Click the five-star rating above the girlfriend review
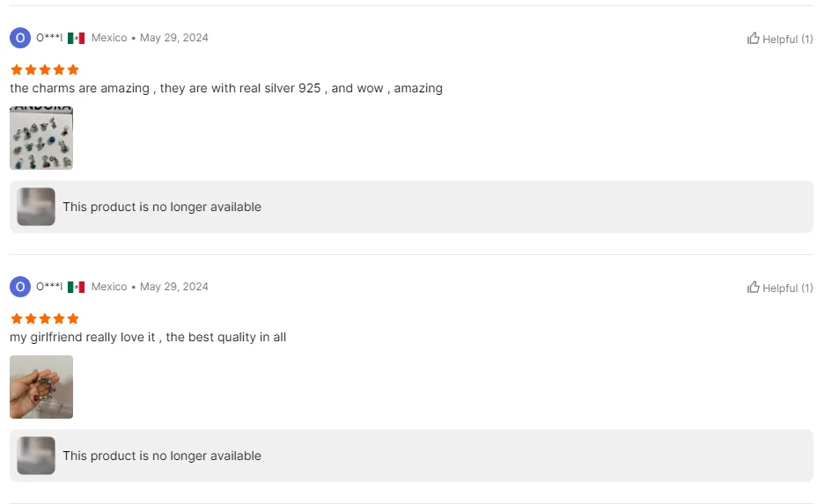 (x=45, y=318)
